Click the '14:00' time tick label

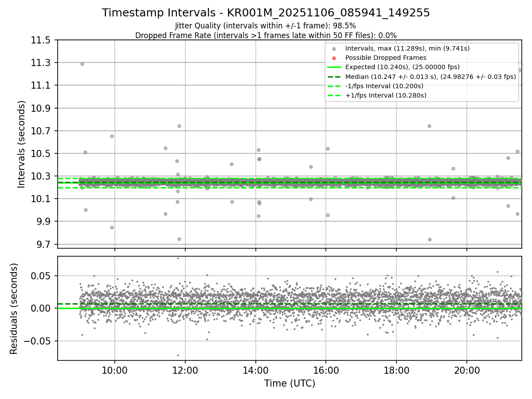pos(256,370)
